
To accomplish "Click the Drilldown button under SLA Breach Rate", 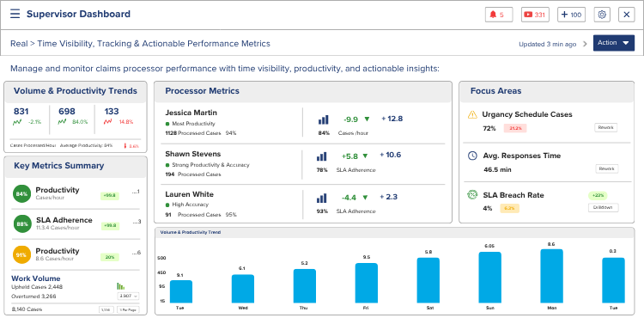I will (604, 207).
